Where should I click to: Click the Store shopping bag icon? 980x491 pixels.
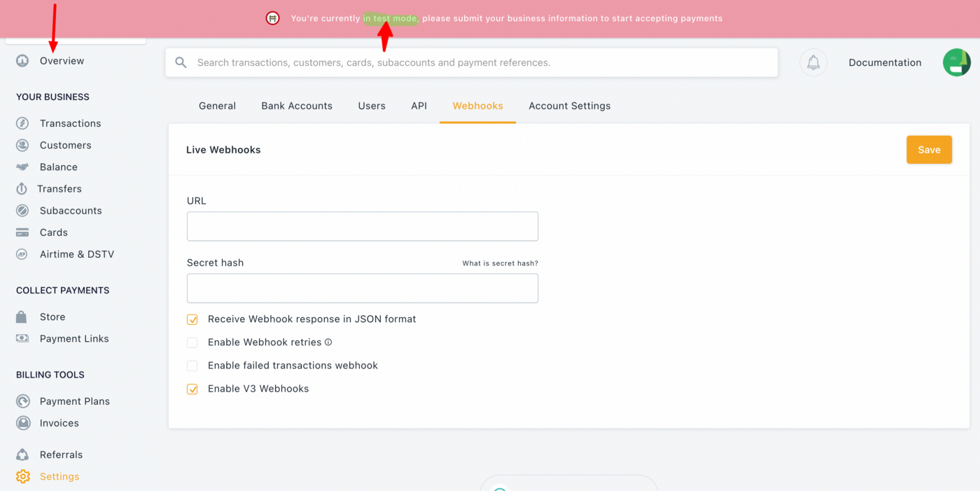(22, 317)
